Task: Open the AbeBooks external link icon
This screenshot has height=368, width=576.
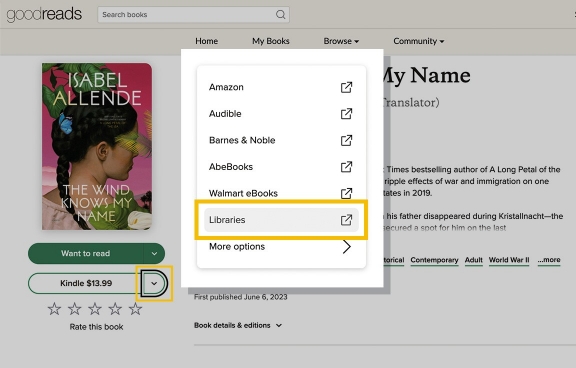Action: coord(346,167)
